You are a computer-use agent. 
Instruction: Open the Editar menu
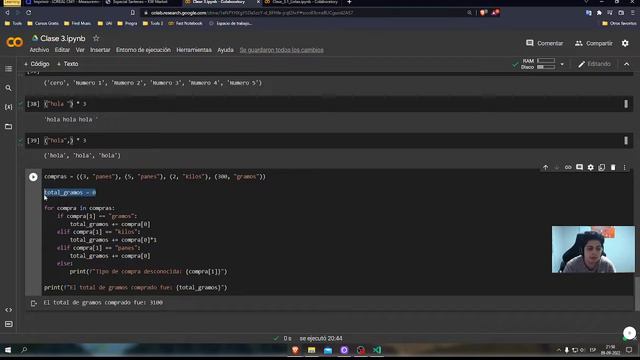pyautogui.click(x=62, y=50)
